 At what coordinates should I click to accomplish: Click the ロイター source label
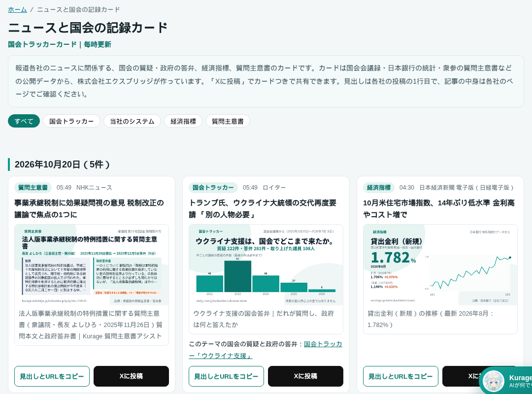(274, 187)
